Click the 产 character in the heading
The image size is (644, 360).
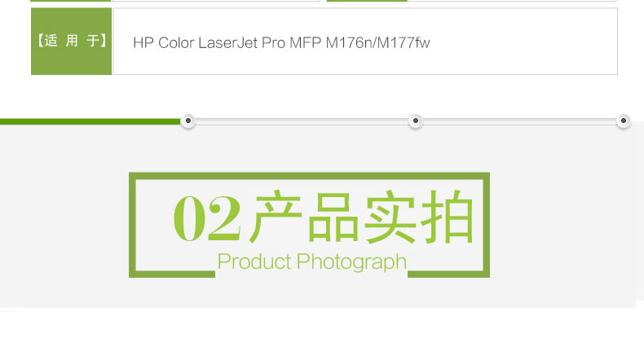276,217
